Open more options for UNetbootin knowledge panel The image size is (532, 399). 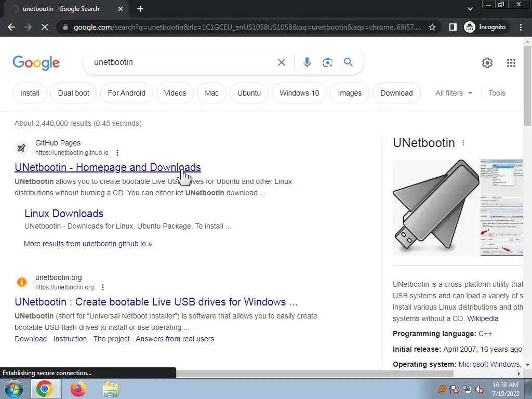pyautogui.click(x=463, y=143)
